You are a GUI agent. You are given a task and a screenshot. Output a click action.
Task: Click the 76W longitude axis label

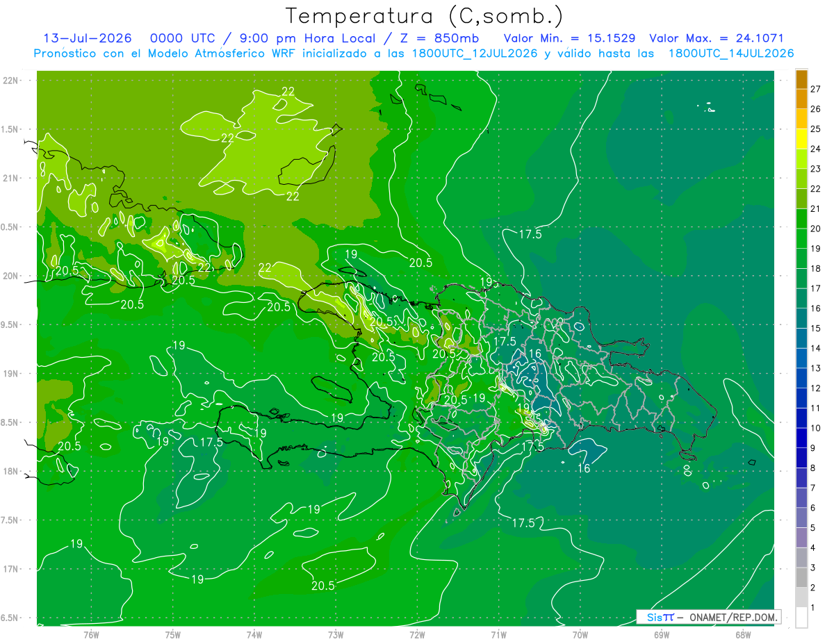point(91,634)
